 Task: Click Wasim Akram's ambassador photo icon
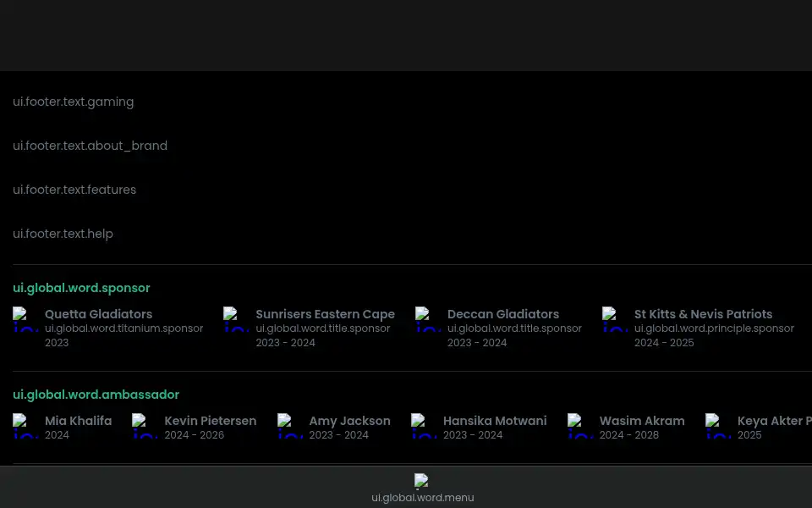point(580,426)
